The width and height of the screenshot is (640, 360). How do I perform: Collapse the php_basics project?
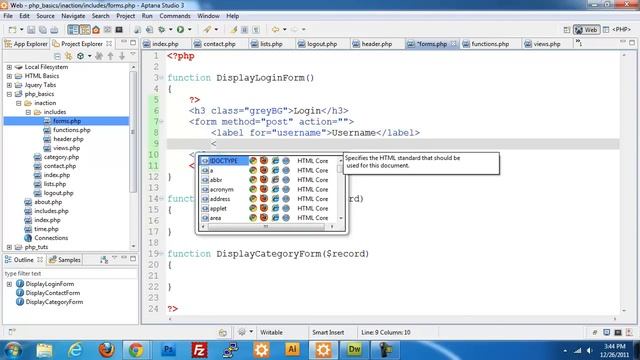click(x=9, y=94)
